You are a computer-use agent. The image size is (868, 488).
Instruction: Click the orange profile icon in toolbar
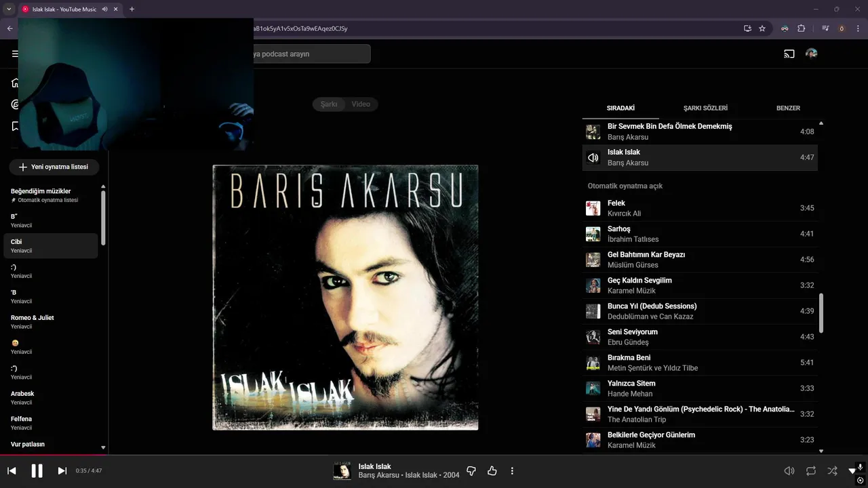(x=842, y=28)
